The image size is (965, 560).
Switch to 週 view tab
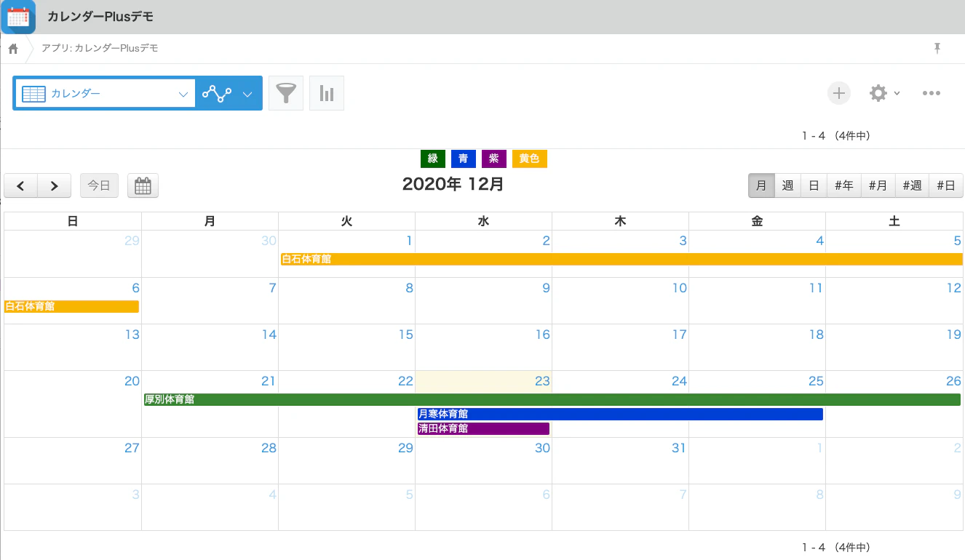point(787,185)
